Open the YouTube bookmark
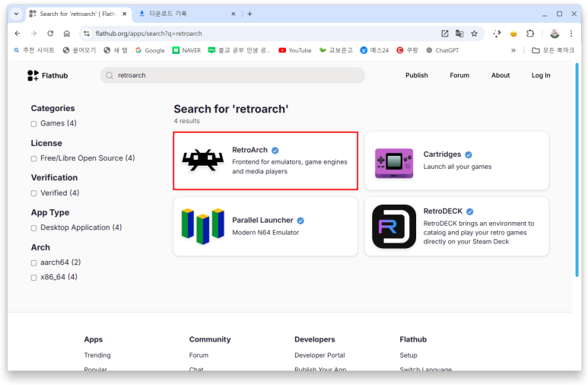The height and width of the screenshot is (385, 588). click(x=294, y=50)
